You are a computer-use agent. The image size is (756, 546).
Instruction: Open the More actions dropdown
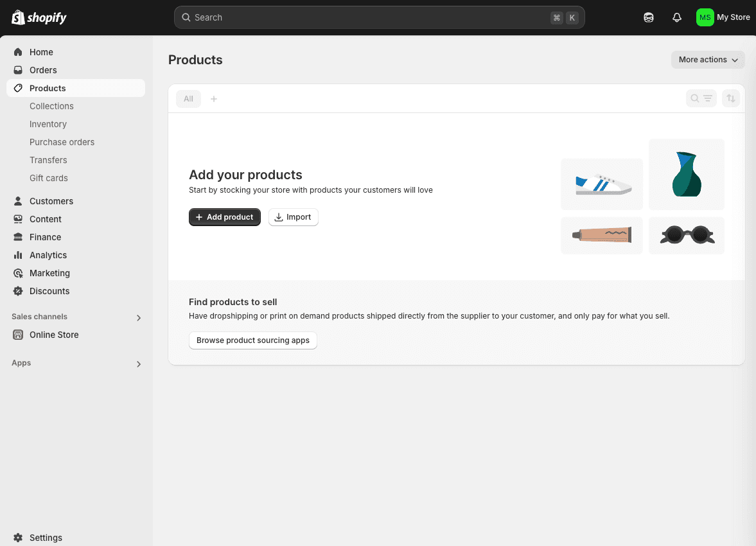[x=708, y=60]
